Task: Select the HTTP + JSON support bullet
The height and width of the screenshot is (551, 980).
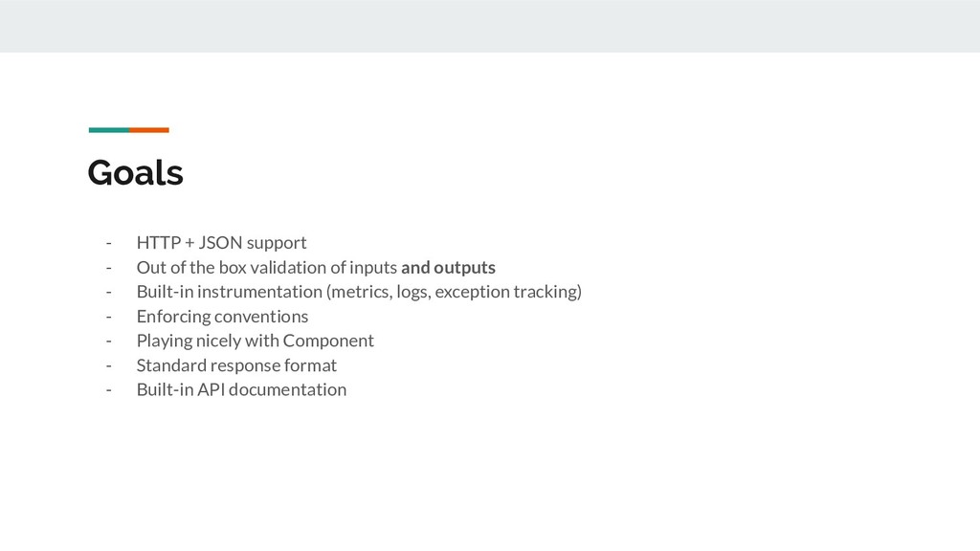Action: point(221,242)
